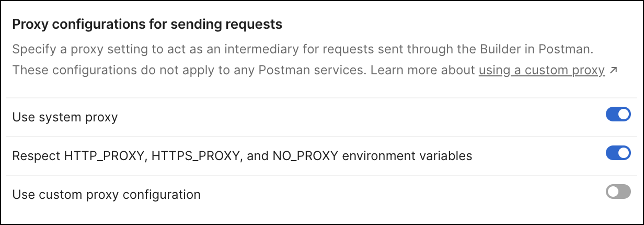This screenshot has height=225, width=644.
Task: Click the word 'intermediary' in the description
Action: coord(259,51)
